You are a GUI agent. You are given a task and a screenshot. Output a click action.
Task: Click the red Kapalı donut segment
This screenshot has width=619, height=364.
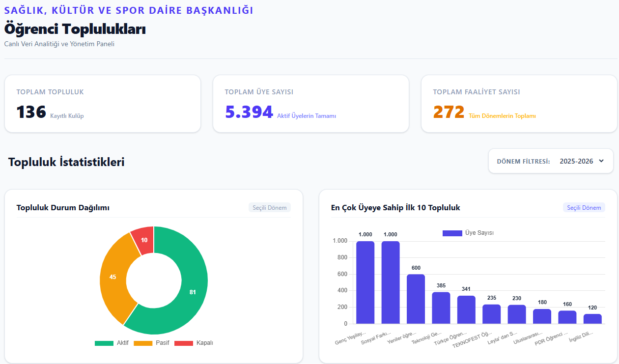(x=143, y=240)
